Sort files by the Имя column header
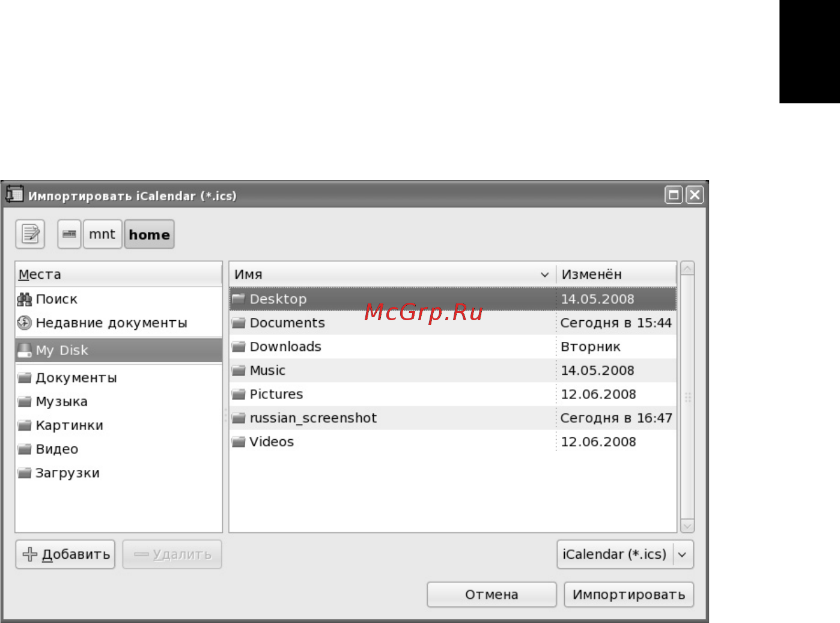Viewport: 840px width, 623px height. [x=393, y=275]
